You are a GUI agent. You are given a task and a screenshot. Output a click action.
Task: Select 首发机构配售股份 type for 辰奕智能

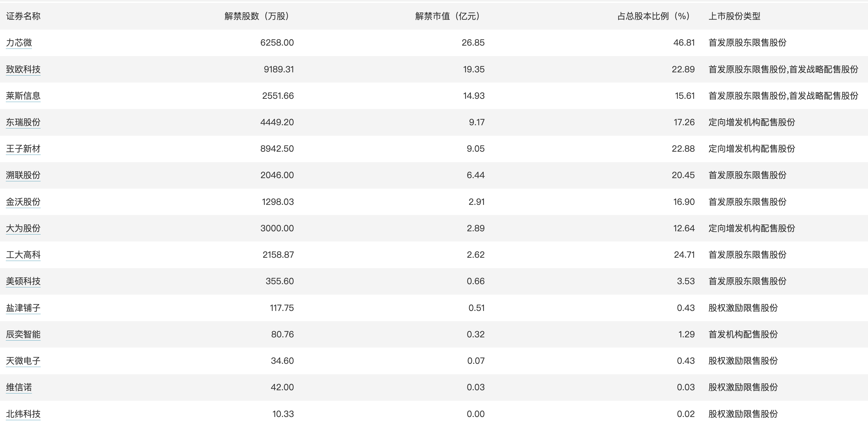pos(743,334)
